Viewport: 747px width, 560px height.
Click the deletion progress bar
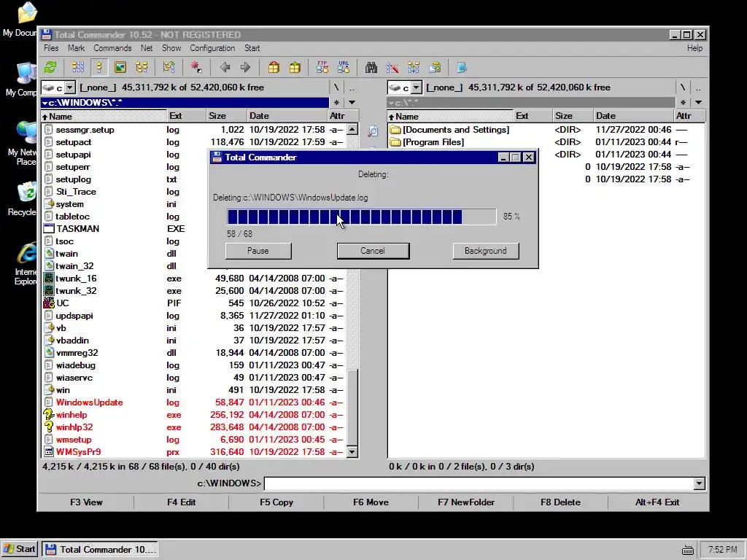pyautogui.click(x=361, y=217)
